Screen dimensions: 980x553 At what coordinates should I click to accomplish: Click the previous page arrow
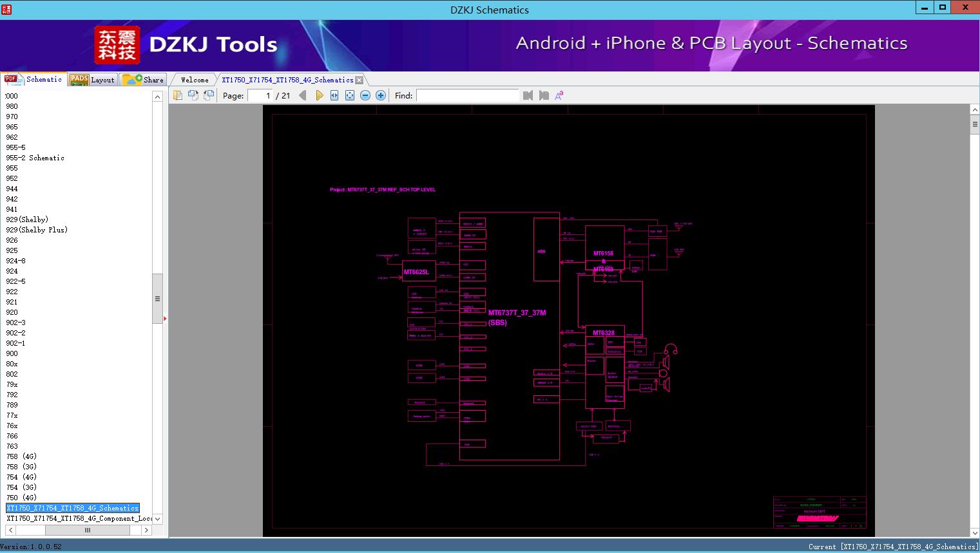303,95
